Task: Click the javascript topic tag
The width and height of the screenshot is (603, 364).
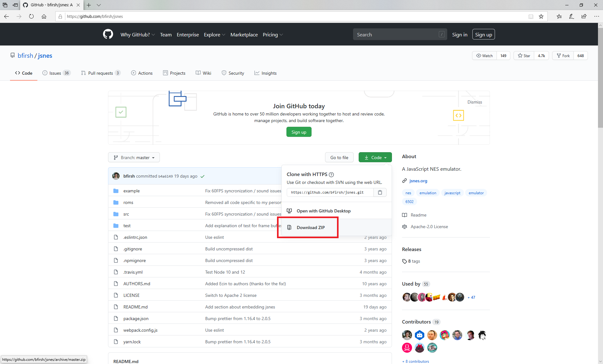Action: [x=452, y=193]
